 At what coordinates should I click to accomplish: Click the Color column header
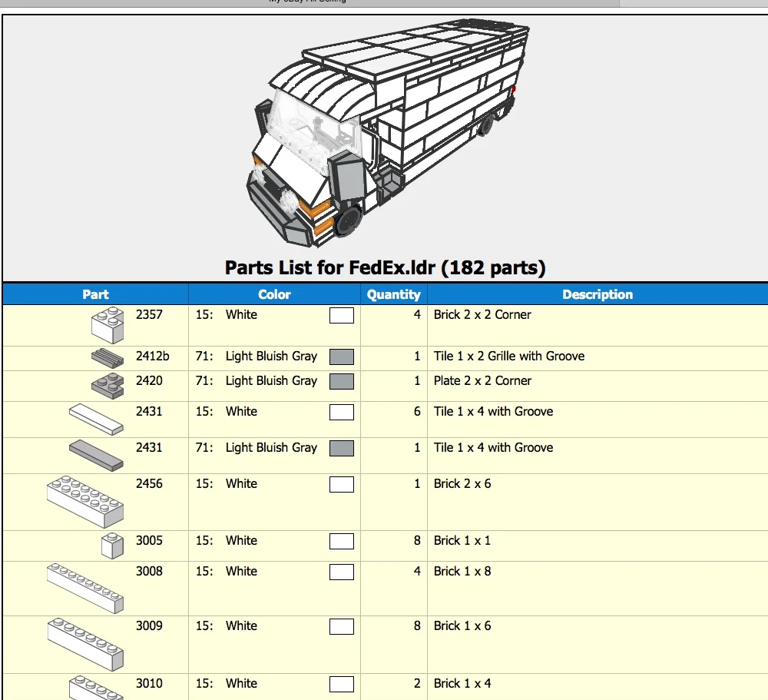point(274,294)
